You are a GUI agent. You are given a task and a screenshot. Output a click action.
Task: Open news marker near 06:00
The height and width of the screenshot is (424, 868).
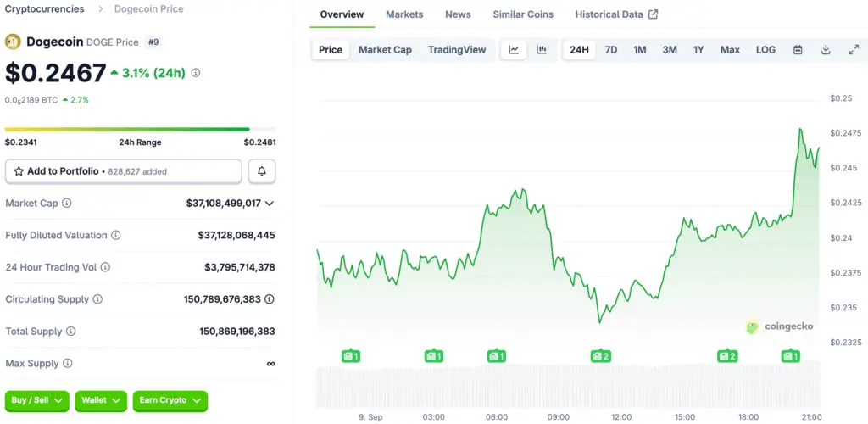(x=497, y=356)
